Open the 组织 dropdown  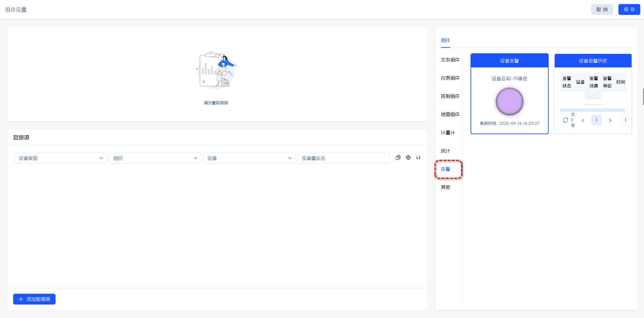(x=155, y=158)
